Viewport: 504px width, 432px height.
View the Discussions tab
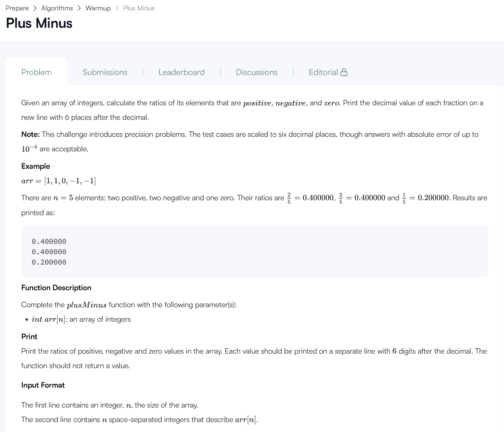tap(256, 72)
